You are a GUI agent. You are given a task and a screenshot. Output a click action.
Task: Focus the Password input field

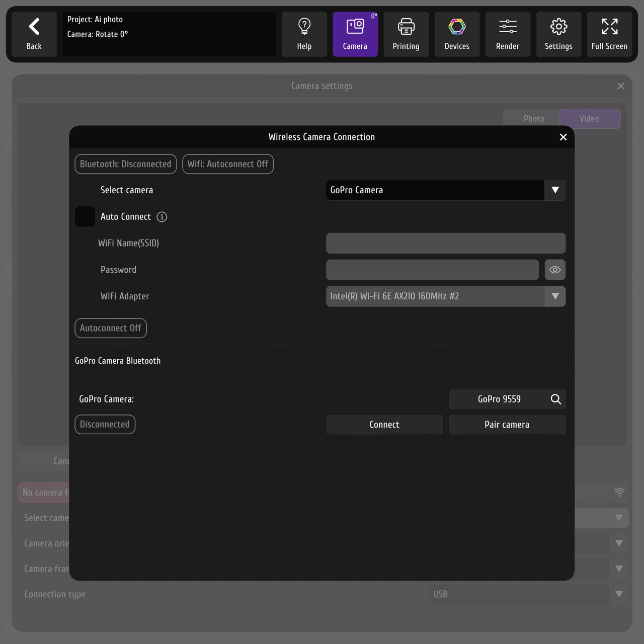tap(432, 270)
